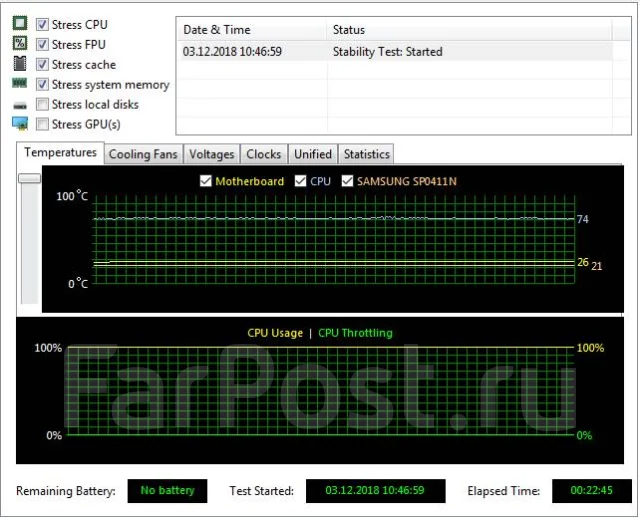Select the Temperatures tab

pyautogui.click(x=60, y=153)
